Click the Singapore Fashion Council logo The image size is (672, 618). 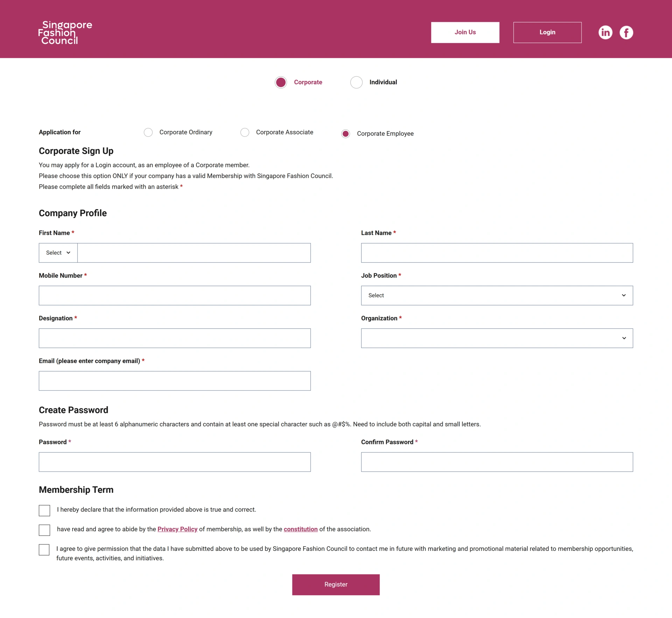tap(65, 33)
